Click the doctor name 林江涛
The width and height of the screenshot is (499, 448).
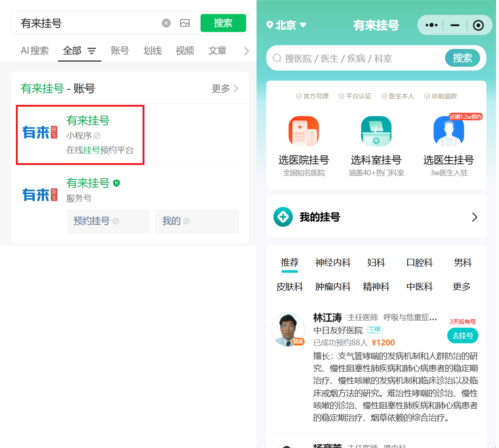click(x=327, y=318)
